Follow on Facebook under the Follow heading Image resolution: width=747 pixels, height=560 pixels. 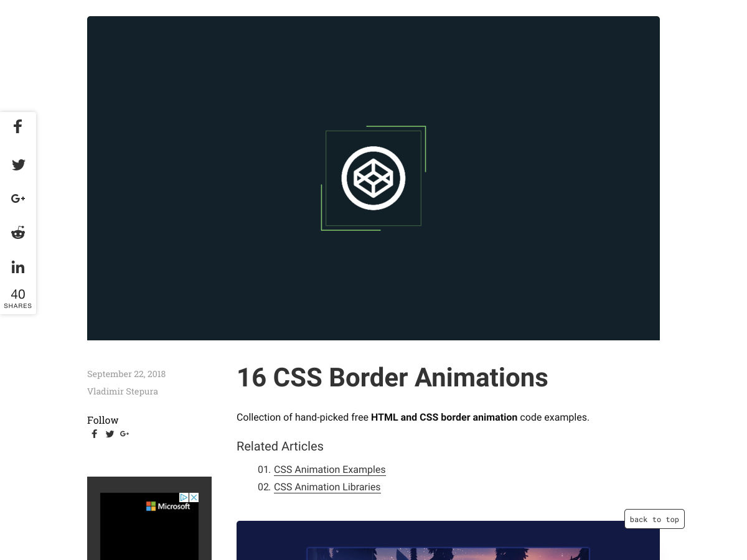point(95,434)
